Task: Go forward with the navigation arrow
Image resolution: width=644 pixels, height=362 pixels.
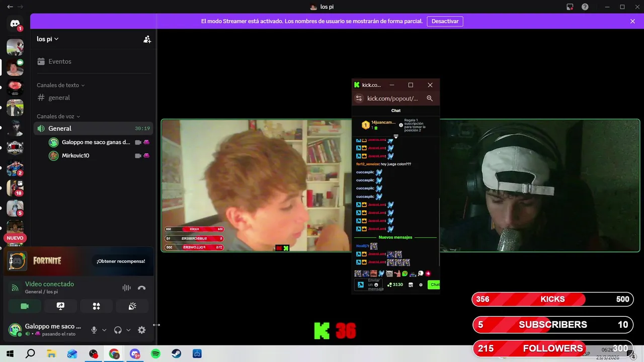Action: tap(21, 7)
